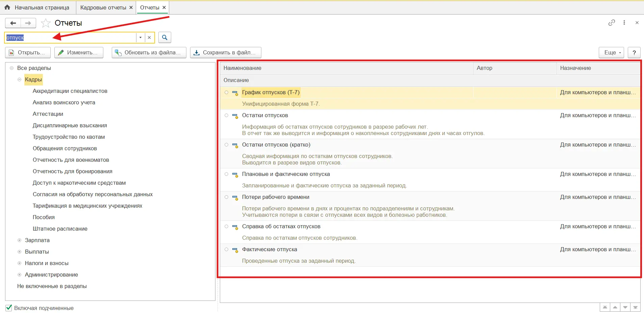Click the search text input field
Image resolution: width=644 pixels, height=313 pixels.
71,37
